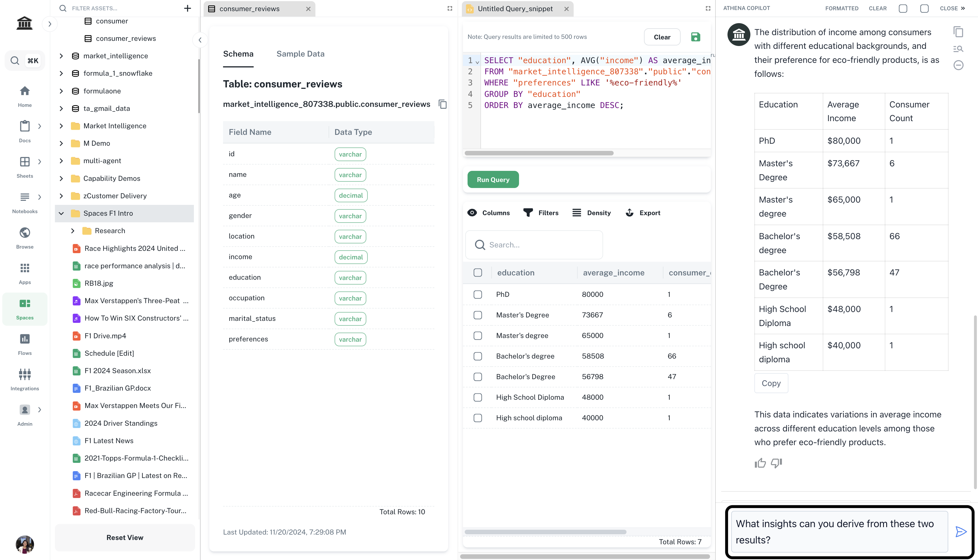Open Flows in the sidebar
The image size is (978, 560).
pos(25,344)
